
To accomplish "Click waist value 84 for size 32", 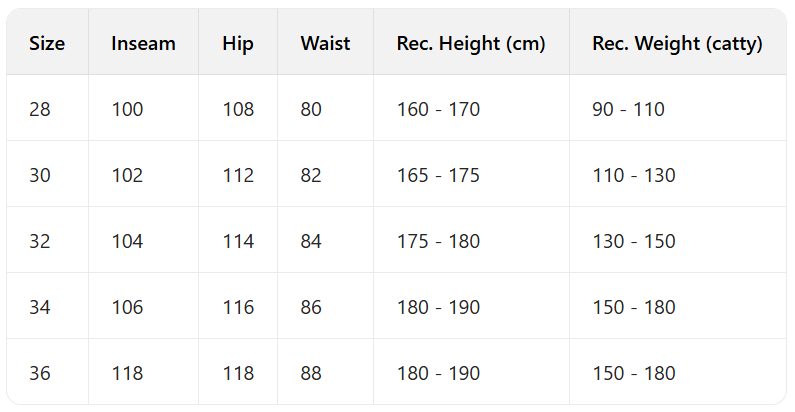I will (x=311, y=241).
